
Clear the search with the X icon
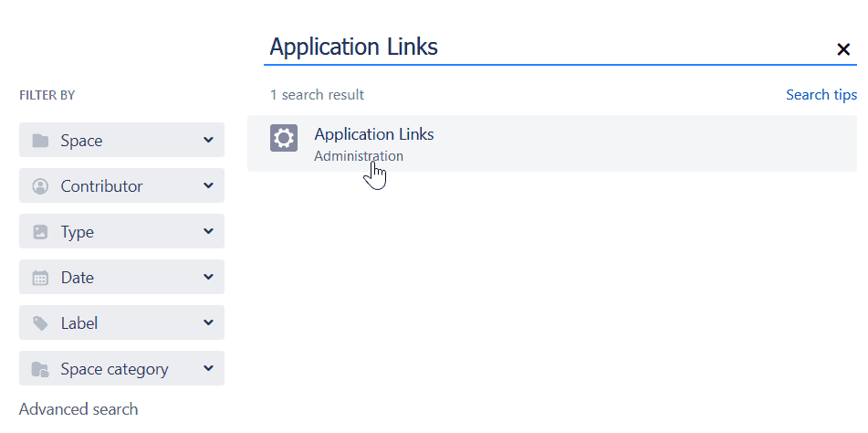[x=843, y=49]
